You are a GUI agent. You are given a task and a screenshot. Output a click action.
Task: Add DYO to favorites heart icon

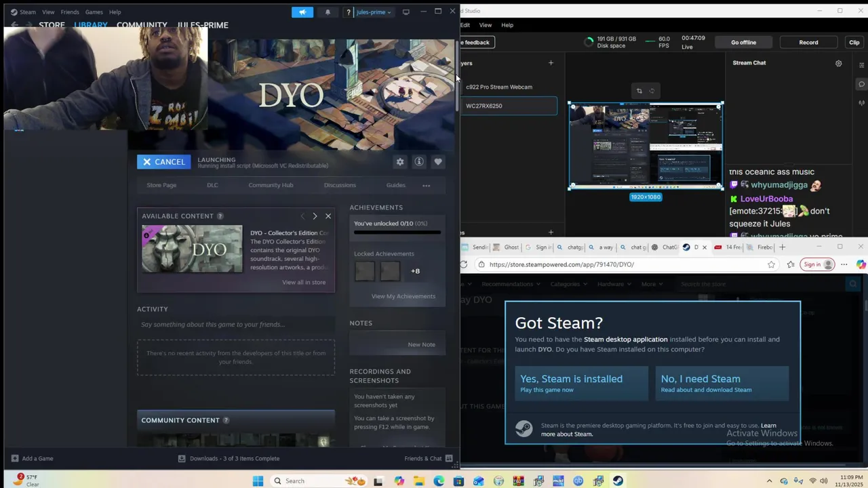pos(438,161)
